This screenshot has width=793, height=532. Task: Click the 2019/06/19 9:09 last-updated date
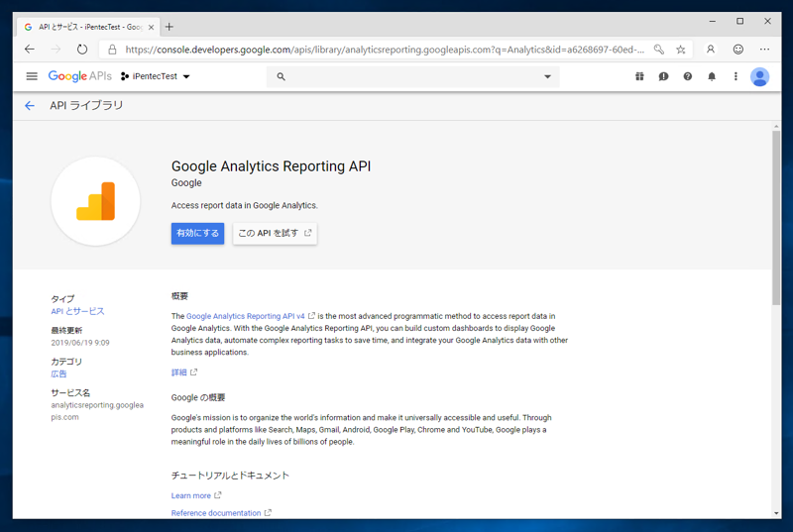coord(80,343)
